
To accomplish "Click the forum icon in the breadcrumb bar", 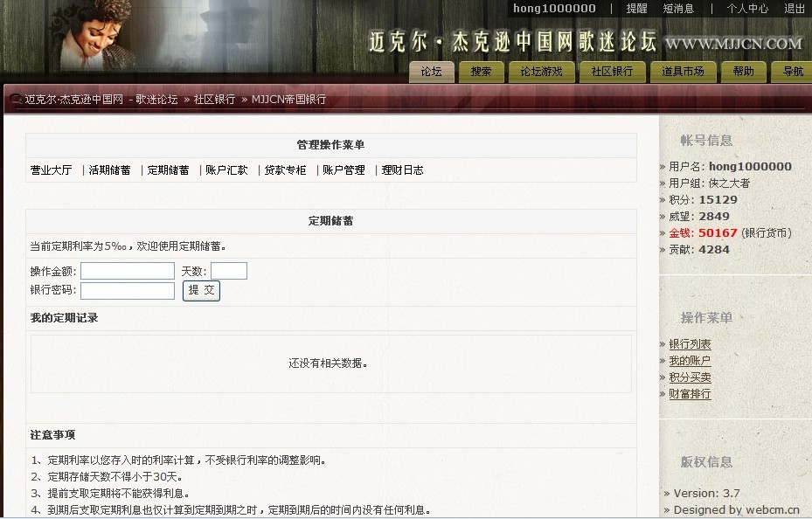I will (16, 100).
